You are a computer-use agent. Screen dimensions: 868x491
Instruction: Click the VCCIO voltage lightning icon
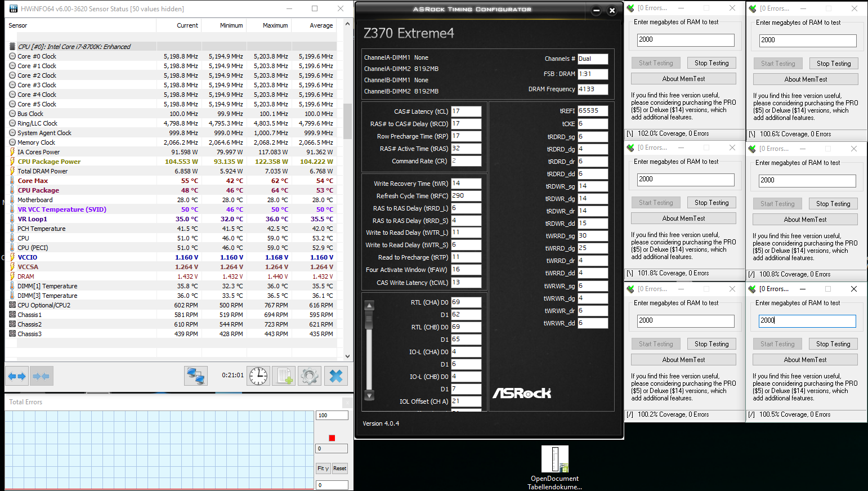pyautogui.click(x=12, y=257)
